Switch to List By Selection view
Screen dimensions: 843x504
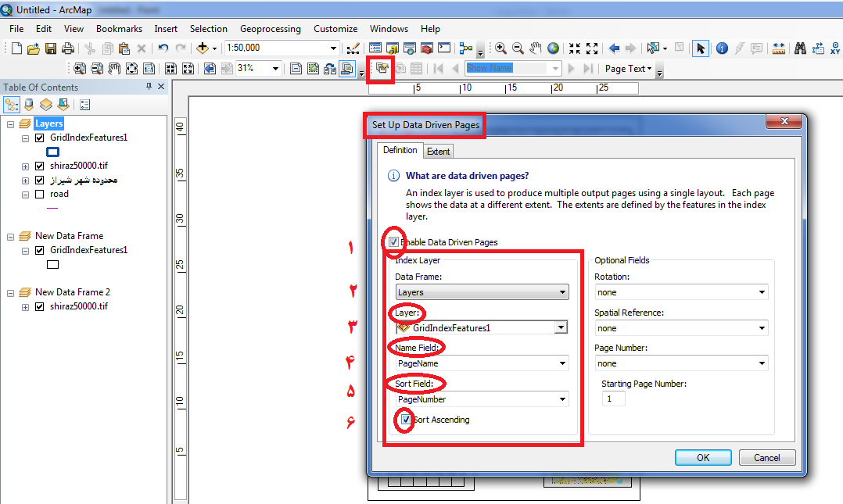pyautogui.click(x=63, y=104)
